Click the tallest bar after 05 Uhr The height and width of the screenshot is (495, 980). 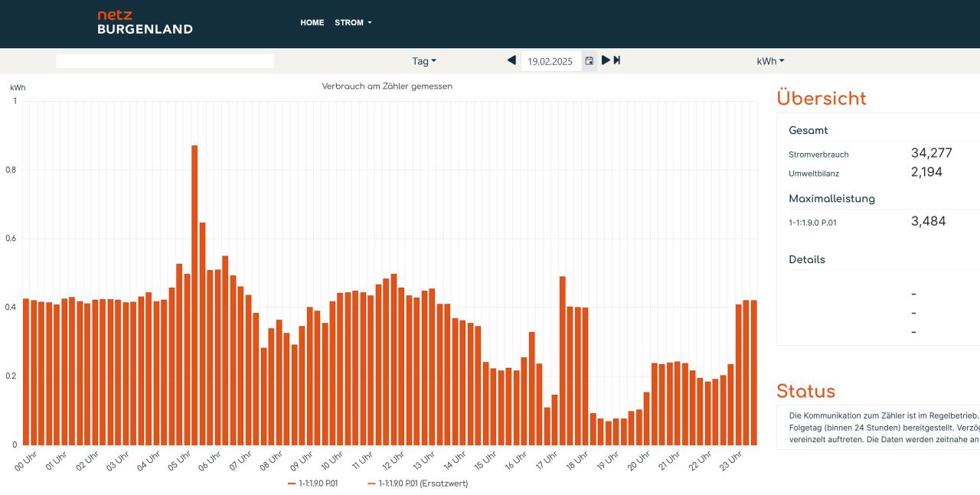(x=194, y=295)
